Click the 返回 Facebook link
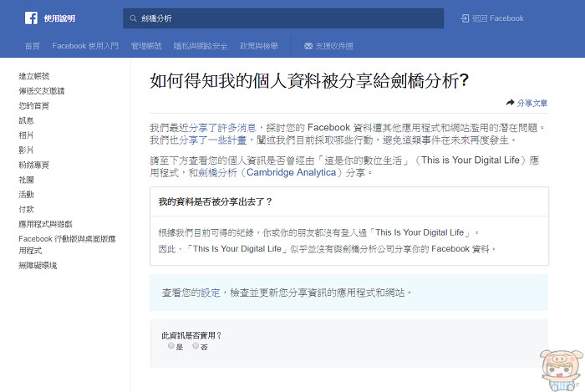585x392 pixels. 492,18
